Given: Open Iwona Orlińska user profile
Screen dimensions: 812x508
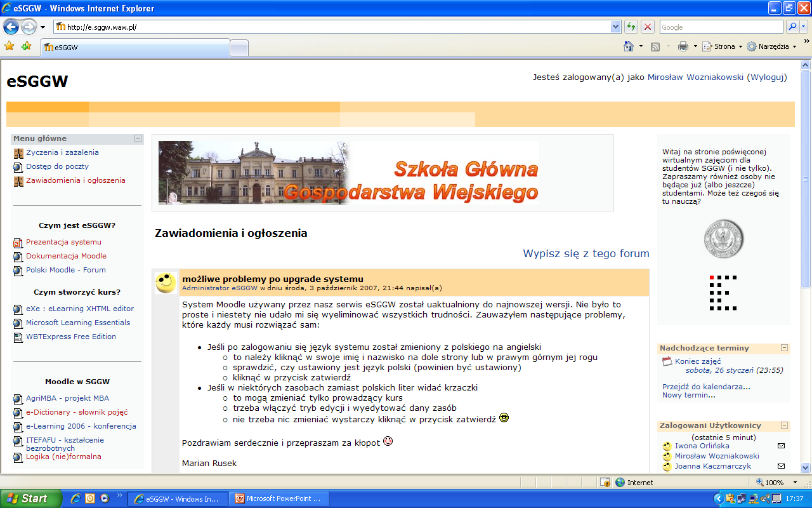Looking at the screenshot, I should pos(702,446).
